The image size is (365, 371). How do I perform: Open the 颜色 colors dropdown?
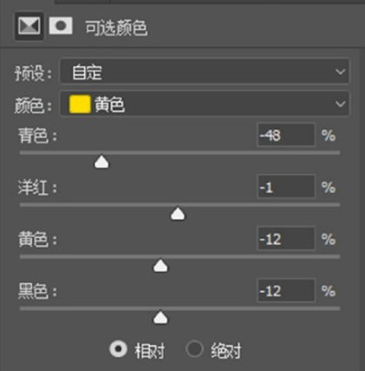pos(205,104)
